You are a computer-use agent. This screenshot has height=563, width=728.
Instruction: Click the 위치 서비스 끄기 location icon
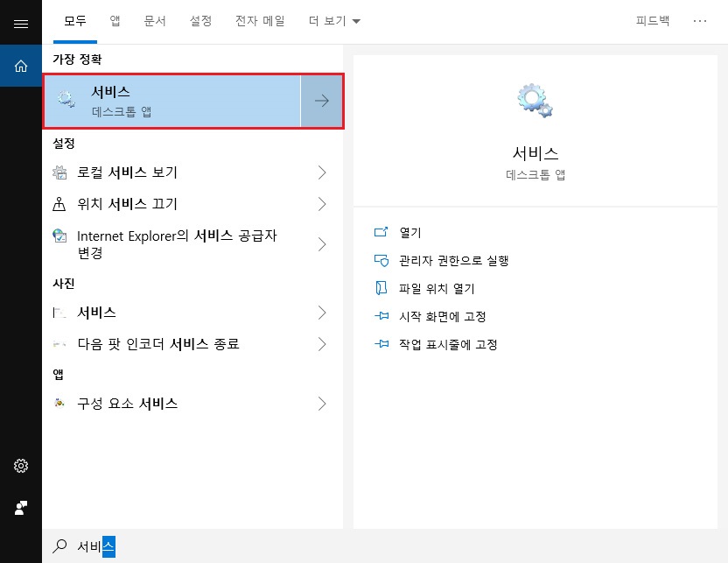[59, 204]
